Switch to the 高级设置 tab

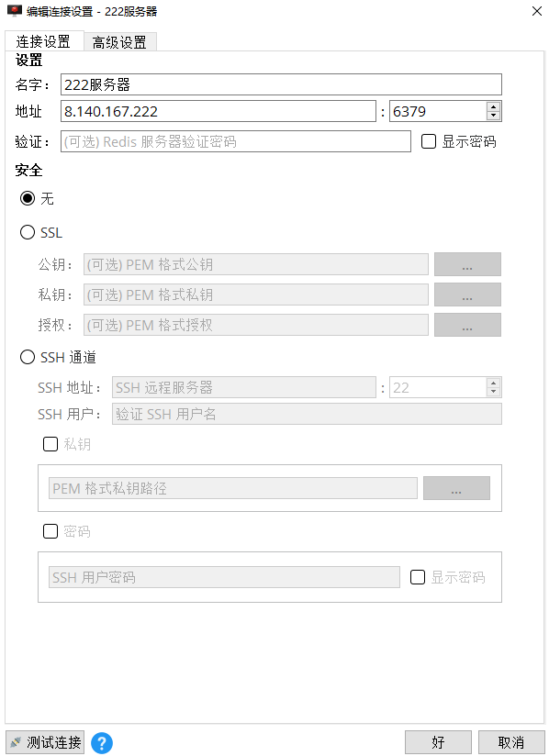118,41
